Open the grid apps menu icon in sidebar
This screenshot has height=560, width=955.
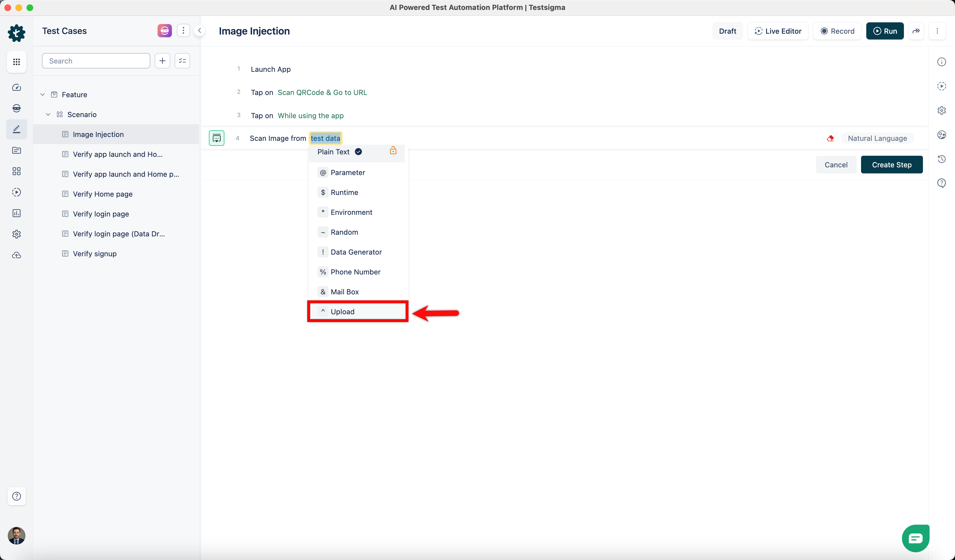pos(16,62)
